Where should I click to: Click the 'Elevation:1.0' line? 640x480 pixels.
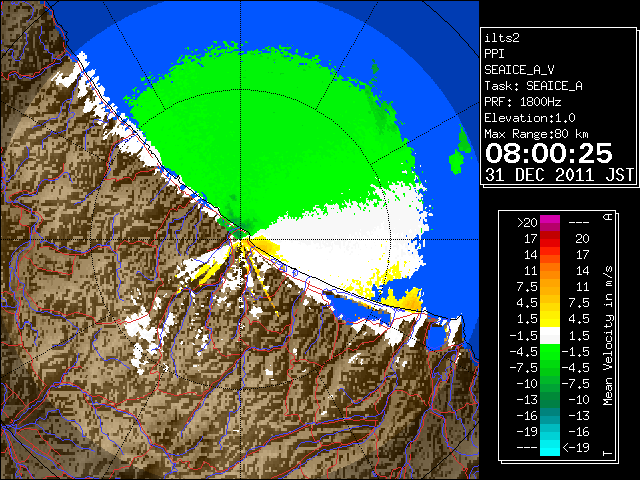click(x=530, y=118)
